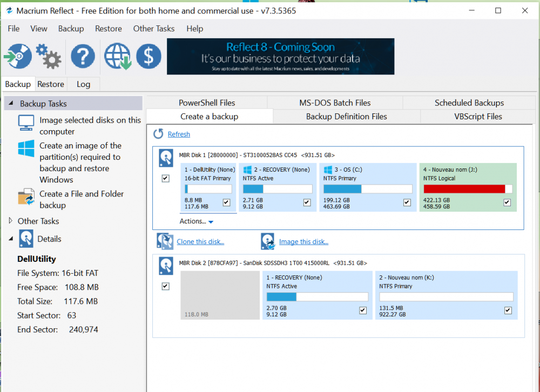Click the Image this disk link
Viewport: 540px width, 392px height.
[x=303, y=242]
